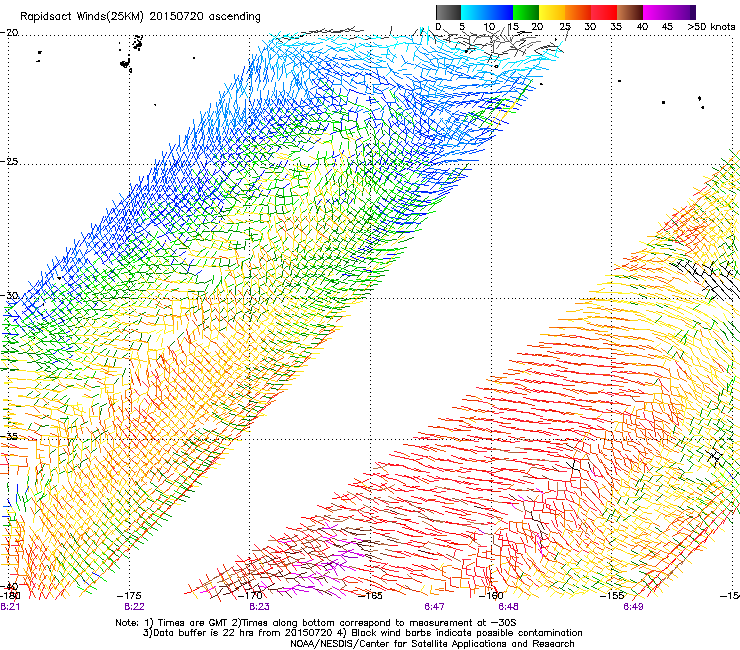Click the magenta 40-45 knots legend color

point(656,12)
